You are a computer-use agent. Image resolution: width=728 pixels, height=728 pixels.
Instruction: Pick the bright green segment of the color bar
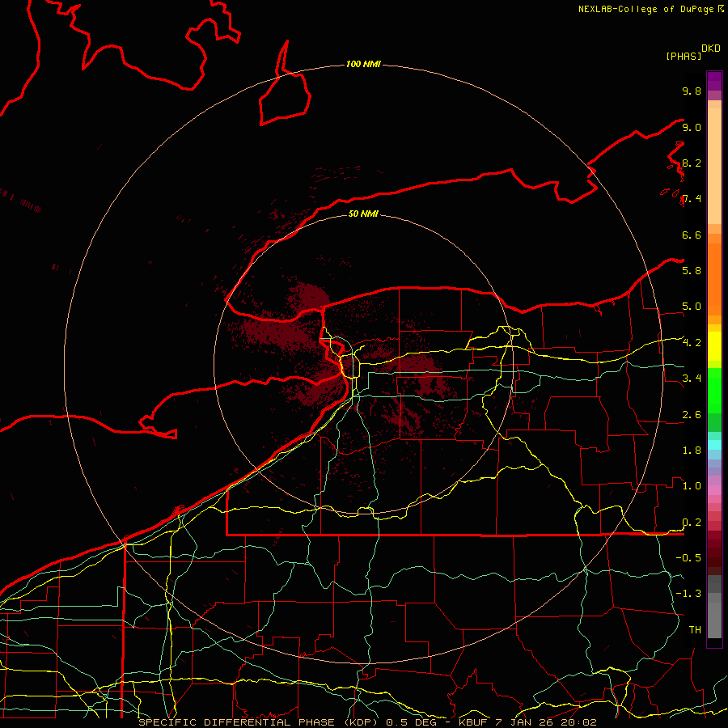pyautogui.click(x=714, y=390)
